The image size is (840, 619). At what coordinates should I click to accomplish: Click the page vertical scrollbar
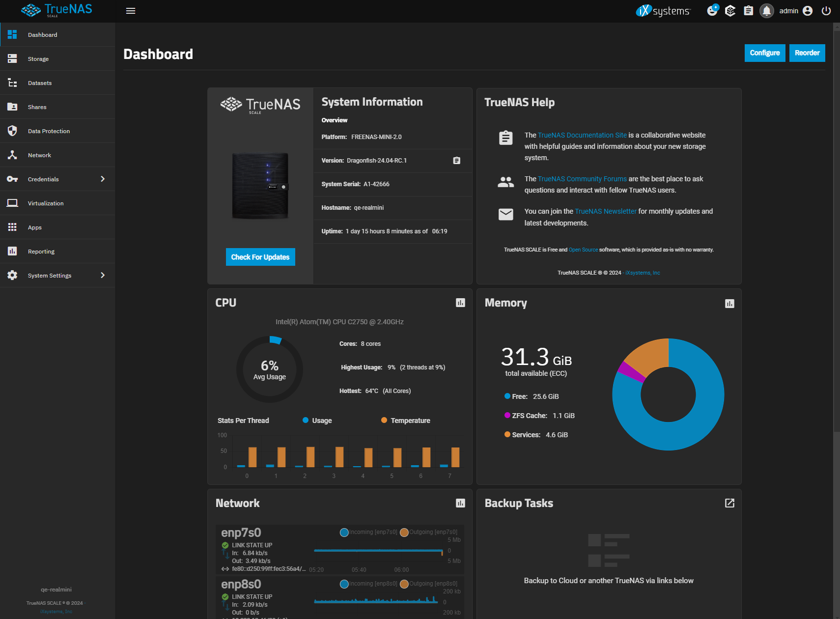point(837,231)
